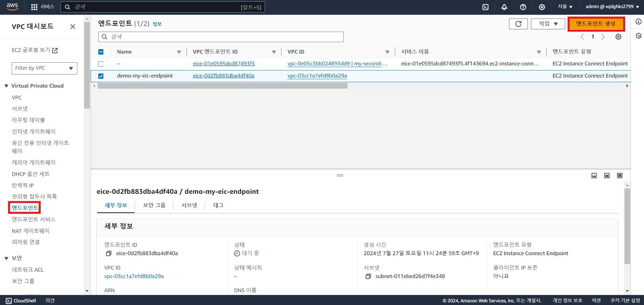Image resolution: width=644 pixels, height=305 pixels.
Task: Copy the subnet ID subnet-011ebed26d7f4e348
Action: pyautogui.click(x=368, y=276)
